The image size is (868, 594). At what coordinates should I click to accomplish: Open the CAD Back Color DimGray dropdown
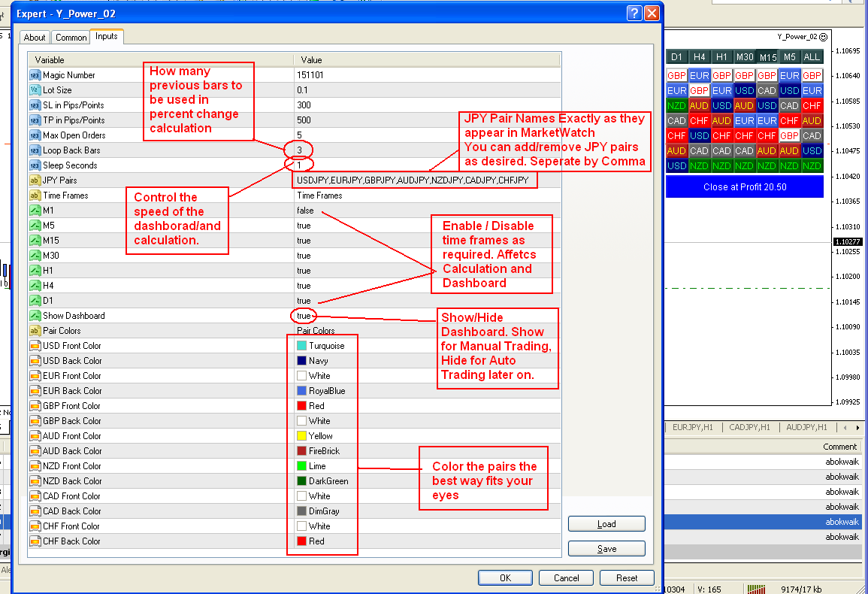319,511
